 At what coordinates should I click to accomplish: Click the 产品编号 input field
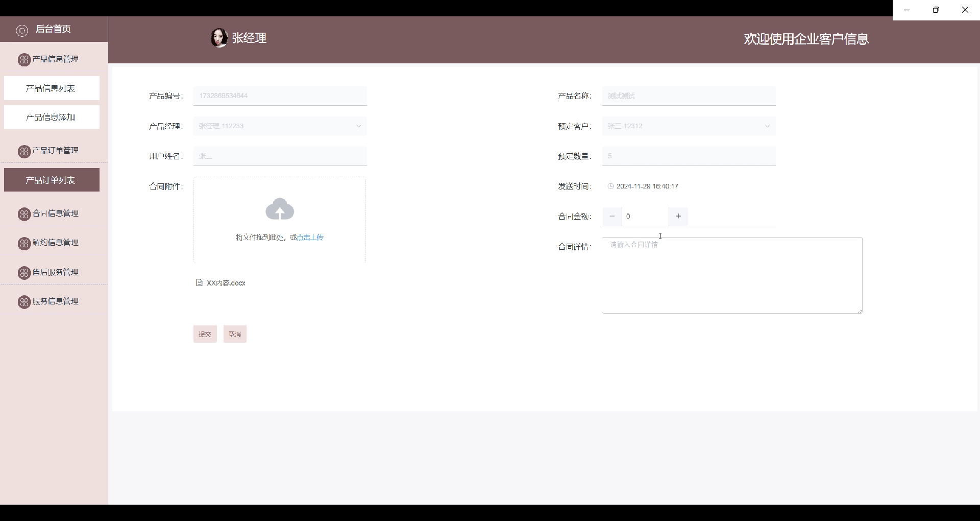tap(280, 96)
